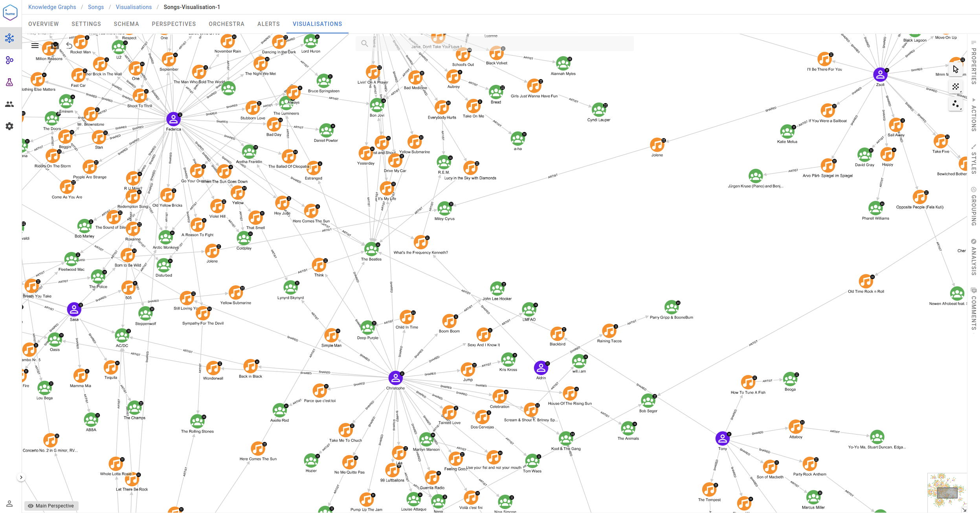Image resolution: width=980 pixels, height=513 pixels.
Task: Click the Tony person node
Action: point(722,438)
